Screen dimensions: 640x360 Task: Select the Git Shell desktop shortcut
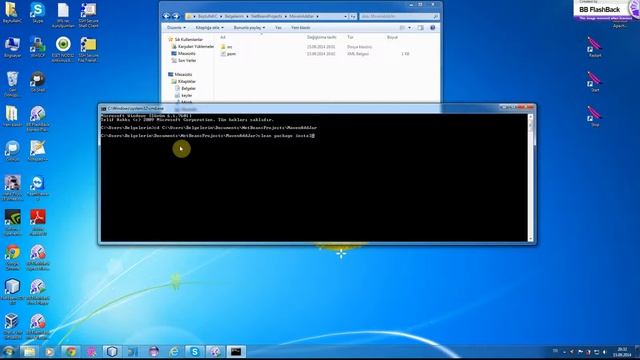[x=38, y=82]
